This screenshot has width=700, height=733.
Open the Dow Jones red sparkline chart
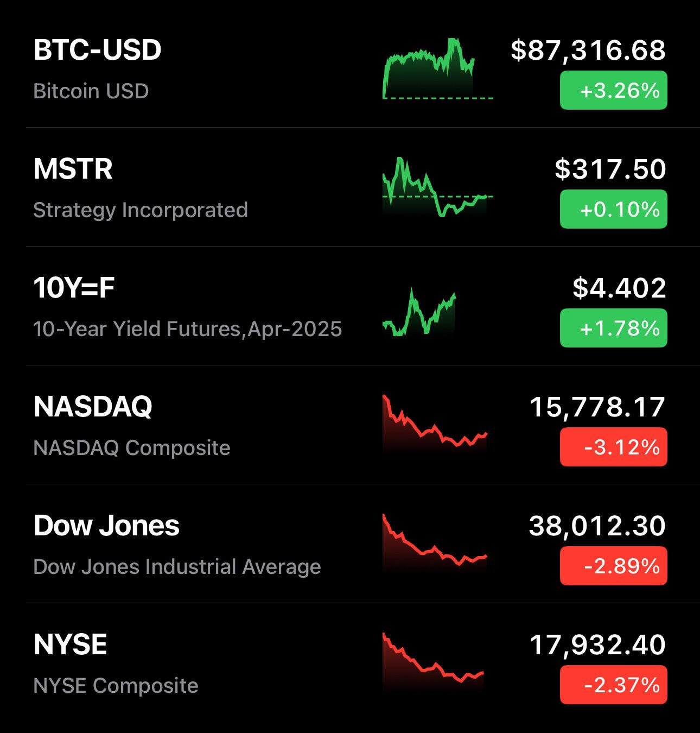click(435, 543)
